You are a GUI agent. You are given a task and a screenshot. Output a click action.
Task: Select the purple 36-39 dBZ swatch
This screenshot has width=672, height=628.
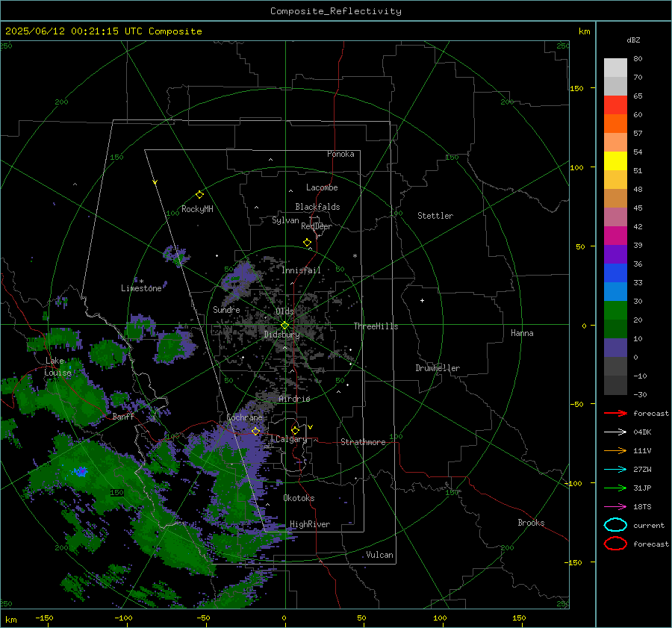pyautogui.click(x=615, y=255)
